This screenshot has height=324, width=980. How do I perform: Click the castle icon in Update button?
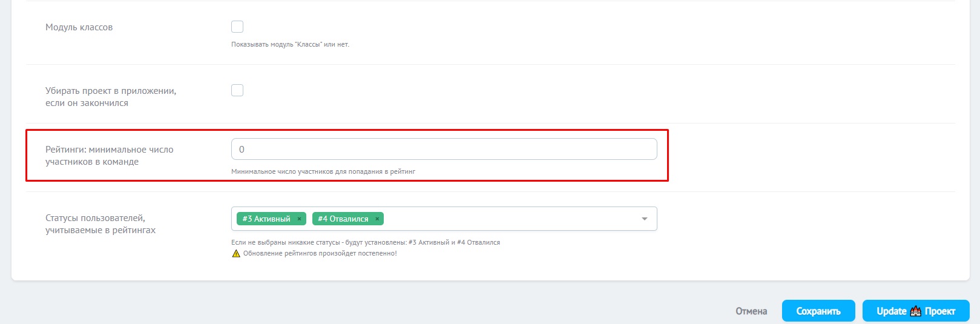[x=915, y=311]
